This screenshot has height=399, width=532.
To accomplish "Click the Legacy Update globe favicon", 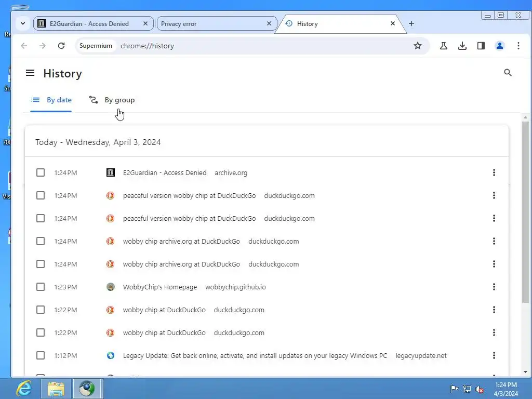I will [x=110, y=355].
